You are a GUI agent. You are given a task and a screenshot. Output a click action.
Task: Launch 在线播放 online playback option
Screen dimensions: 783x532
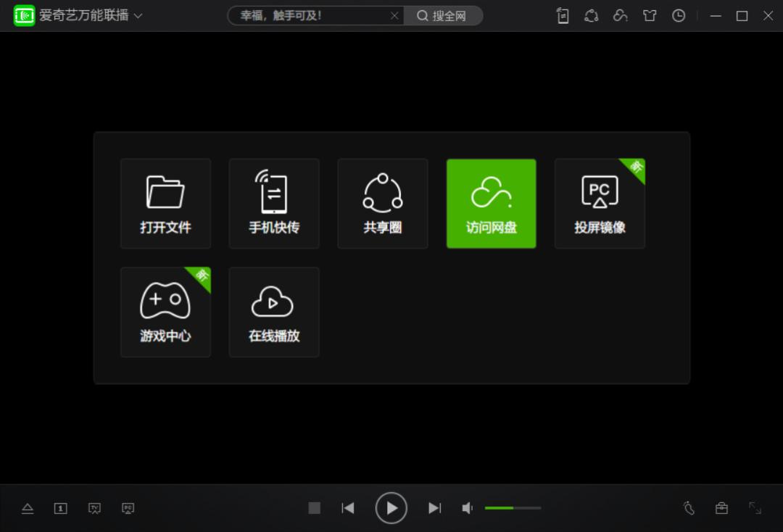tap(274, 312)
